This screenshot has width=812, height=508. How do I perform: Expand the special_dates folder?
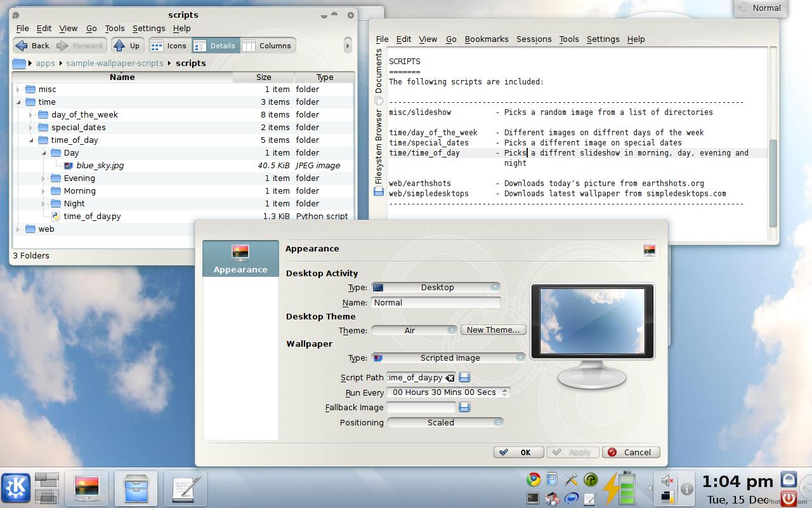pos(31,128)
